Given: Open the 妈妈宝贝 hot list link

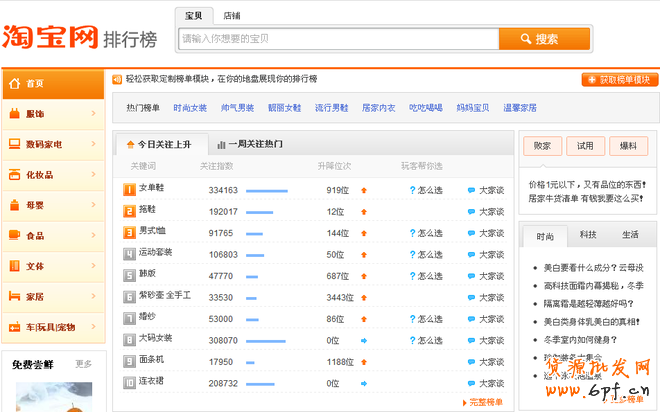Looking at the screenshot, I should [473, 108].
